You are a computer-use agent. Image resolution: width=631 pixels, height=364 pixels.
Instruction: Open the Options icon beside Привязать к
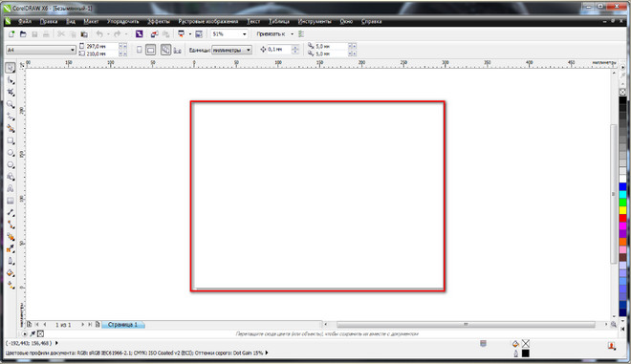click(x=301, y=34)
